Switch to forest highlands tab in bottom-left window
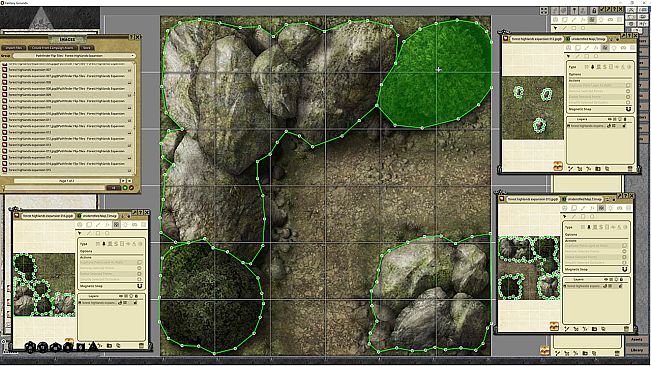Viewport: 651px width, 366px height. pyautogui.click(x=48, y=216)
